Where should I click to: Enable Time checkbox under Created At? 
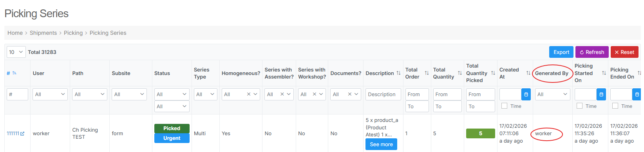coord(505,106)
